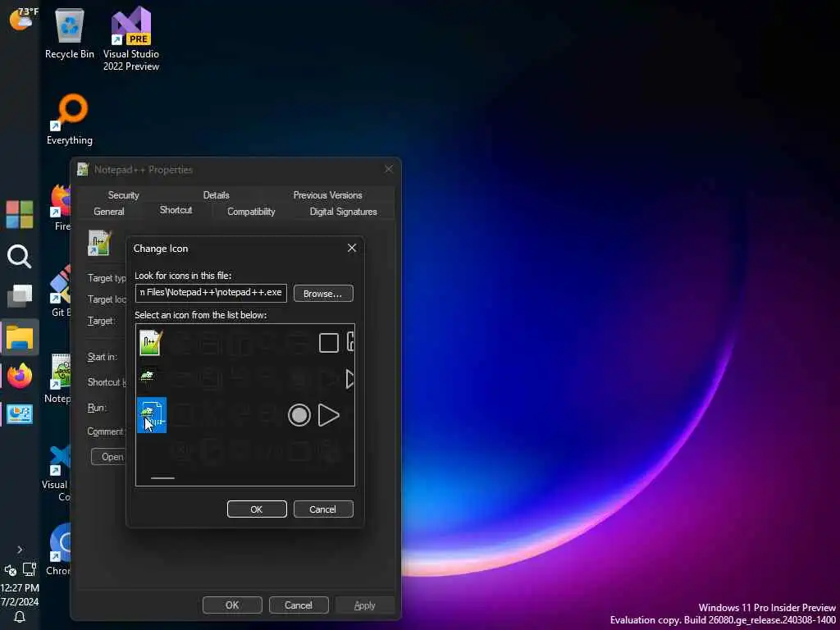Screen dimensions: 840x630
Task: Open Task View from the taskbar
Action: tap(20, 295)
